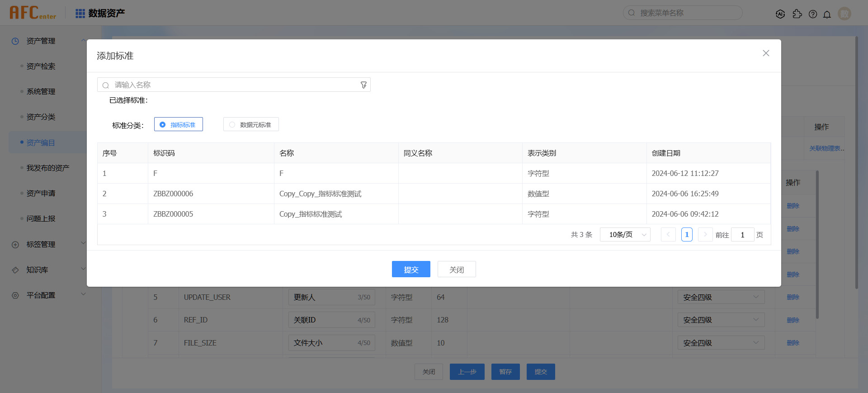Open 我发布的资产 in the sidebar

[x=48, y=168]
